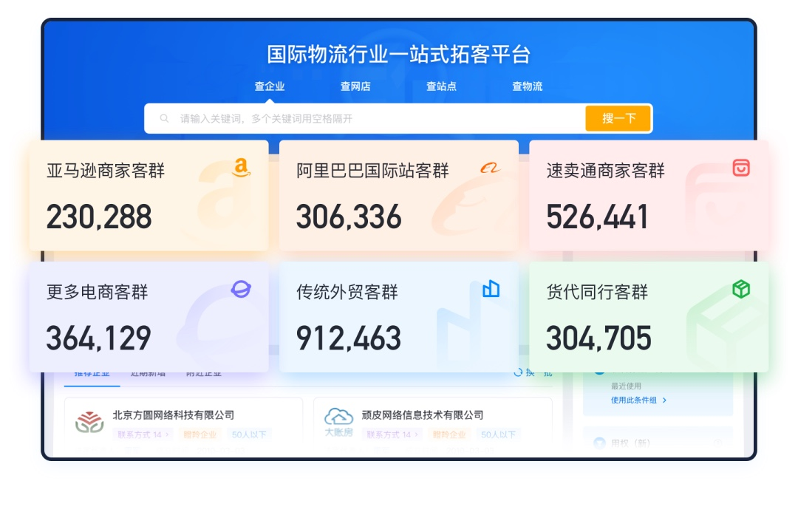The width and height of the screenshot is (798, 532).
Task: Click the number 364,129
Action: pyautogui.click(x=99, y=338)
